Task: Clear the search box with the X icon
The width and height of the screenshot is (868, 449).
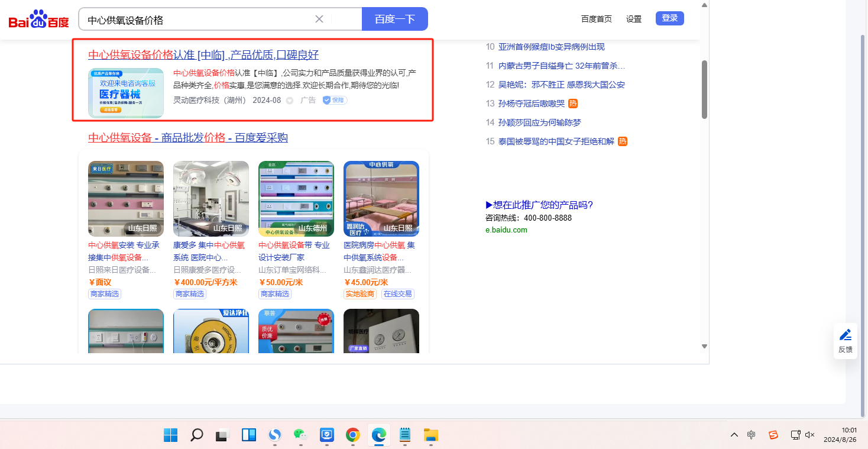Action: tap(319, 19)
